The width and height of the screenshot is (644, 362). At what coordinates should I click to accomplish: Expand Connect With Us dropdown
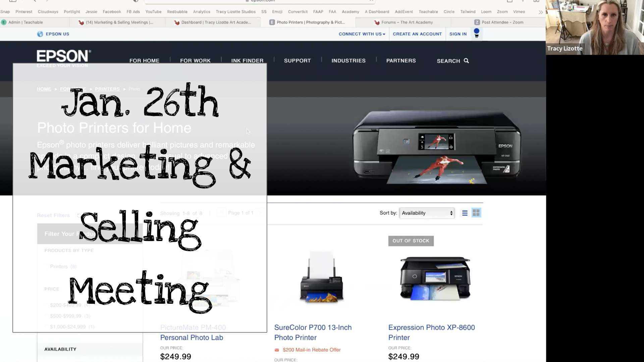click(x=362, y=34)
